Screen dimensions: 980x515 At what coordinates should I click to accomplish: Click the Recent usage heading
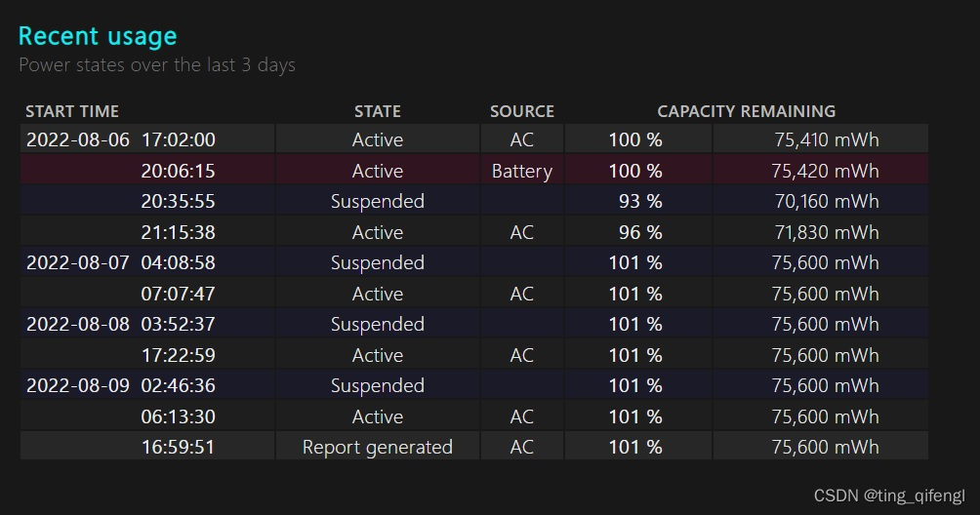click(x=98, y=36)
